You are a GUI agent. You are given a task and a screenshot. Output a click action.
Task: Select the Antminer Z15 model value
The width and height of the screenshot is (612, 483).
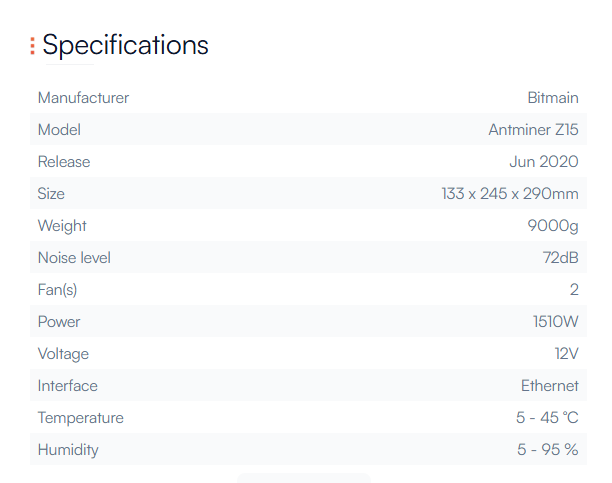533,130
